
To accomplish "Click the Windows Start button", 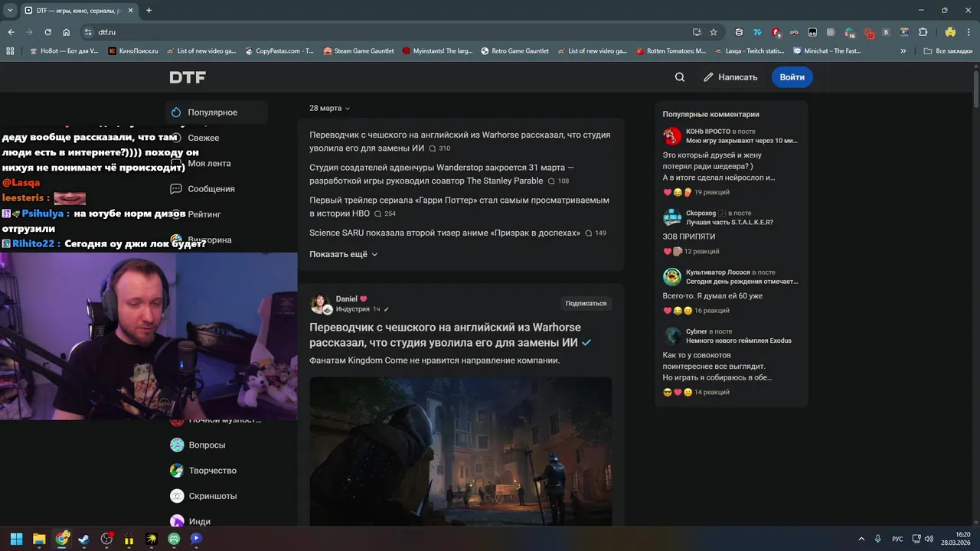I will (x=16, y=539).
